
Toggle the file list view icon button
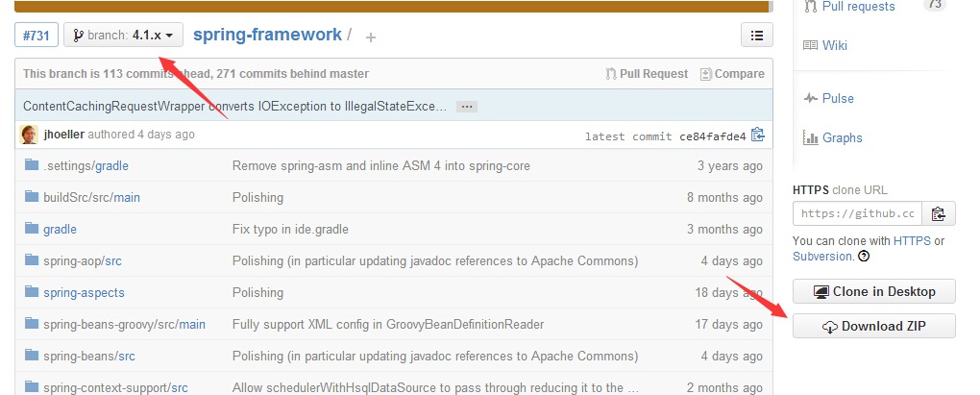point(757,35)
